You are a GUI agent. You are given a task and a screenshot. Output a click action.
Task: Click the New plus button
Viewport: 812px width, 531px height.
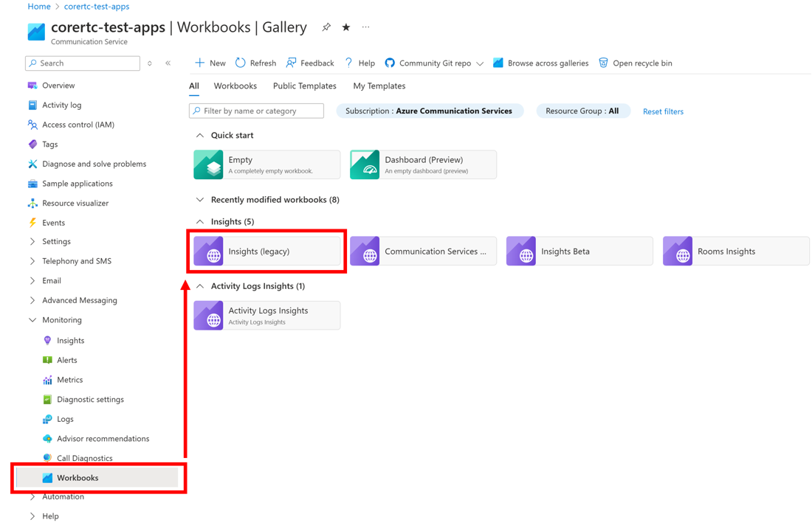point(210,63)
